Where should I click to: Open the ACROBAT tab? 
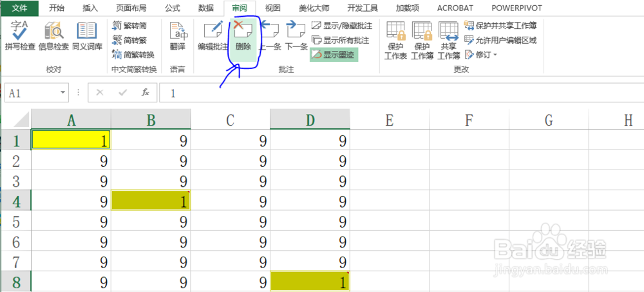coord(455,8)
